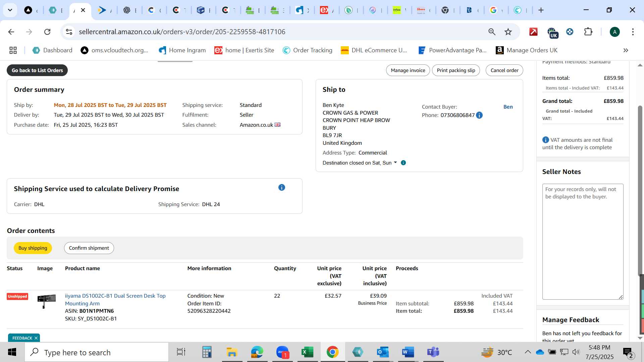Reload the Seller Central page
The height and width of the screenshot is (362, 644).
pos(47,32)
